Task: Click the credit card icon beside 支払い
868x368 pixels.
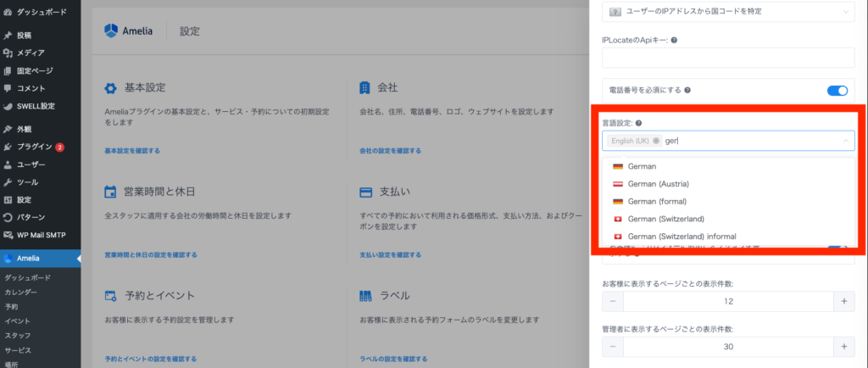Action: coord(365,192)
